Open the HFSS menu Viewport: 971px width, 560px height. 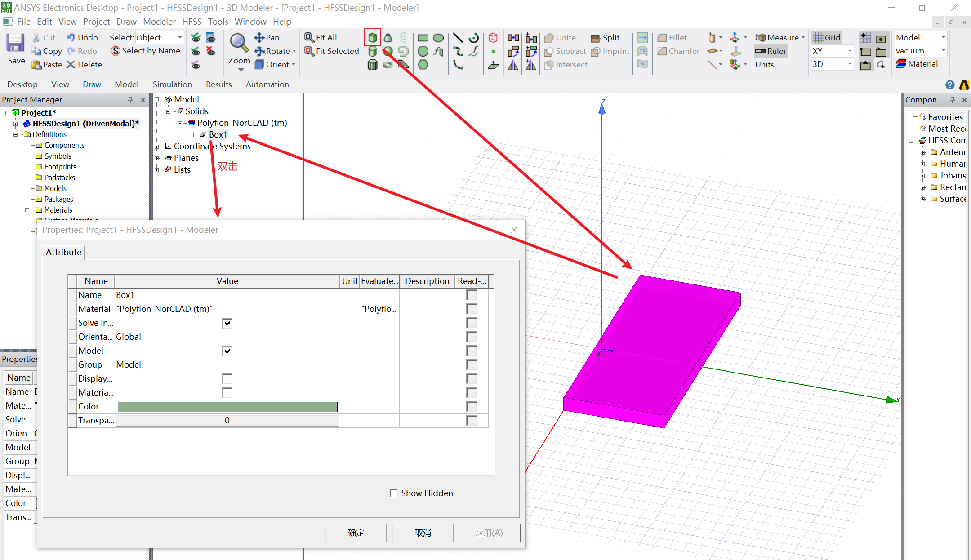pos(192,22)
